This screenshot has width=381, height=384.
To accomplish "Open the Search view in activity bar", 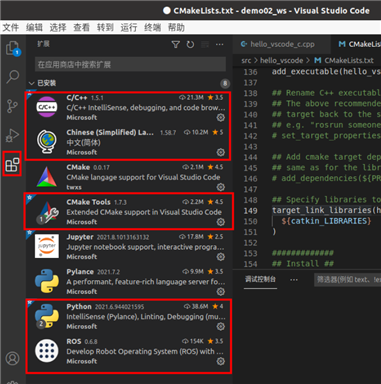I will click(x=13, y=77).
